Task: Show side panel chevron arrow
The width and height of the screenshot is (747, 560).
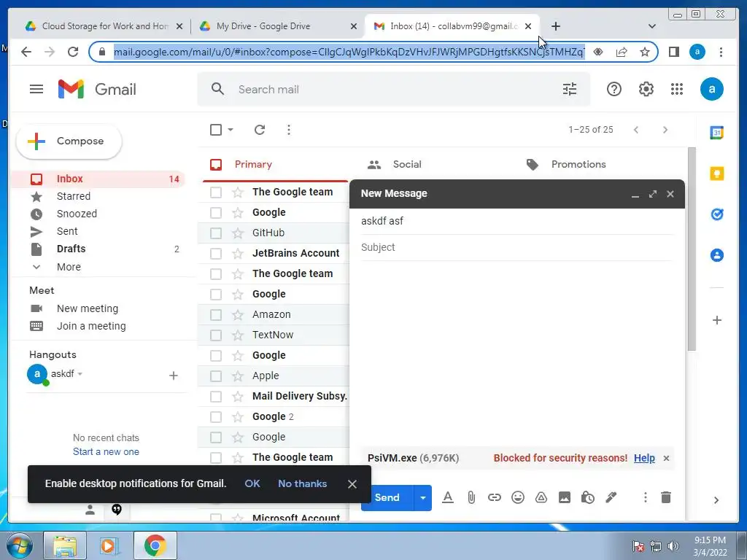Action: [x=716, y=500]
